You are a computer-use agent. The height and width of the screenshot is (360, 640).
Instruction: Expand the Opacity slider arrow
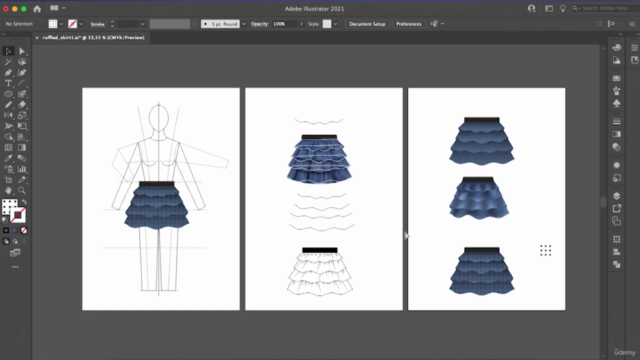pos(302,24)
